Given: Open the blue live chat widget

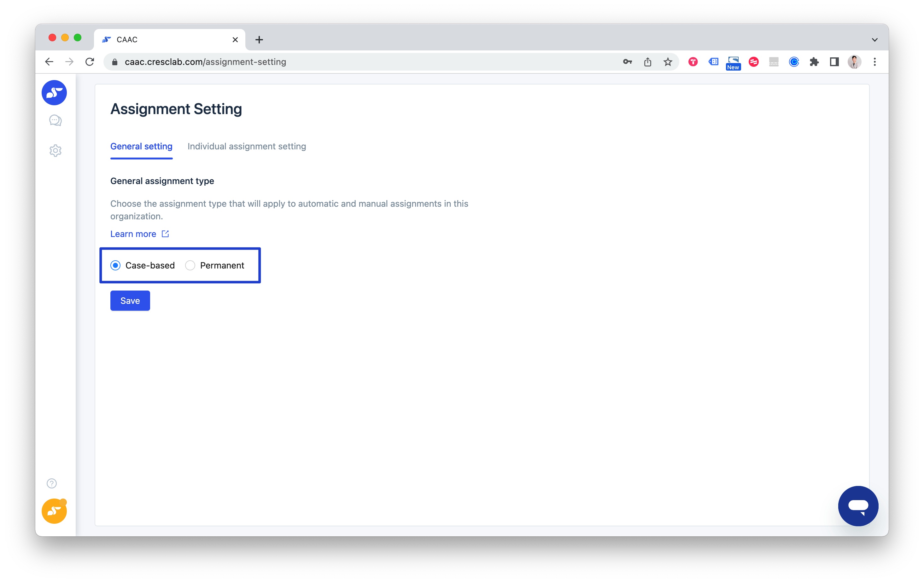Looking at the screenshot, I should 857,505.
